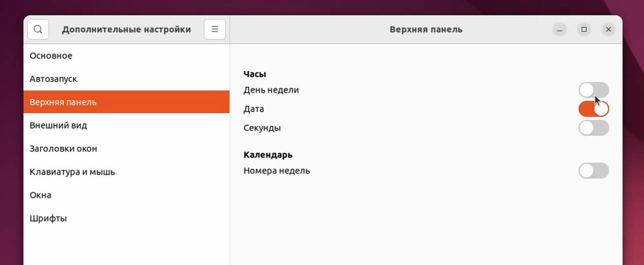The height and width of the screenshot is (265, 644).
Task: Open Клавиатура и мышь settings
Action: click(x=126, y=172)
